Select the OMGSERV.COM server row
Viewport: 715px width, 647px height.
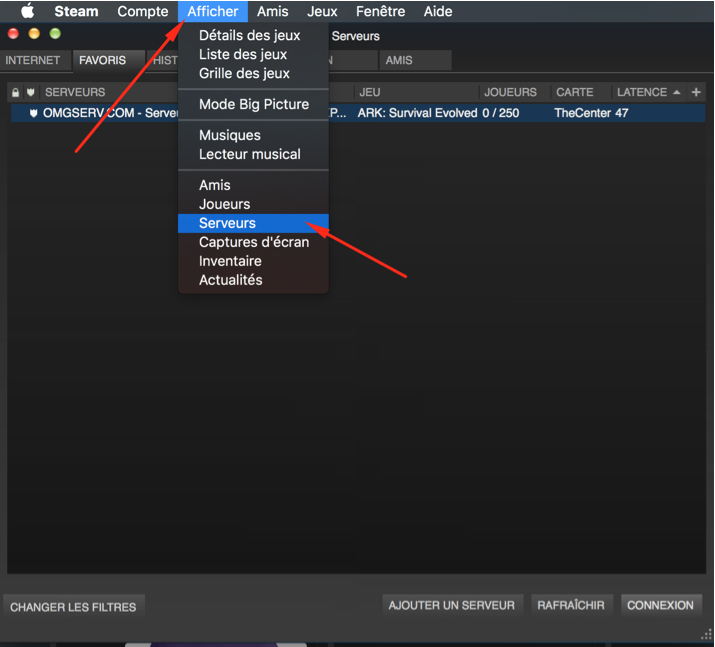pos(358,113)
